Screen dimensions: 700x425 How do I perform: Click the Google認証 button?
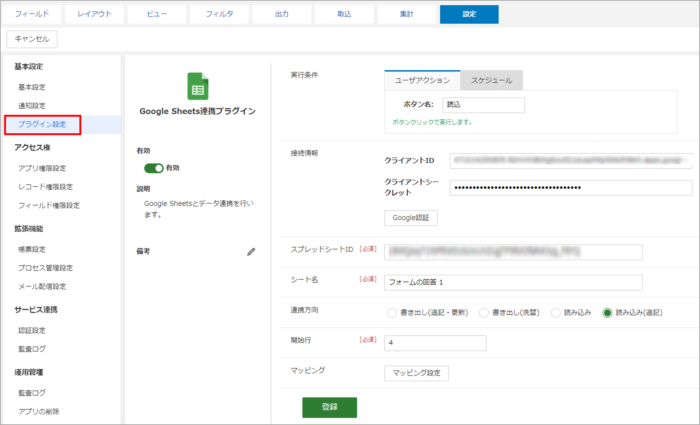click(411, 218)
